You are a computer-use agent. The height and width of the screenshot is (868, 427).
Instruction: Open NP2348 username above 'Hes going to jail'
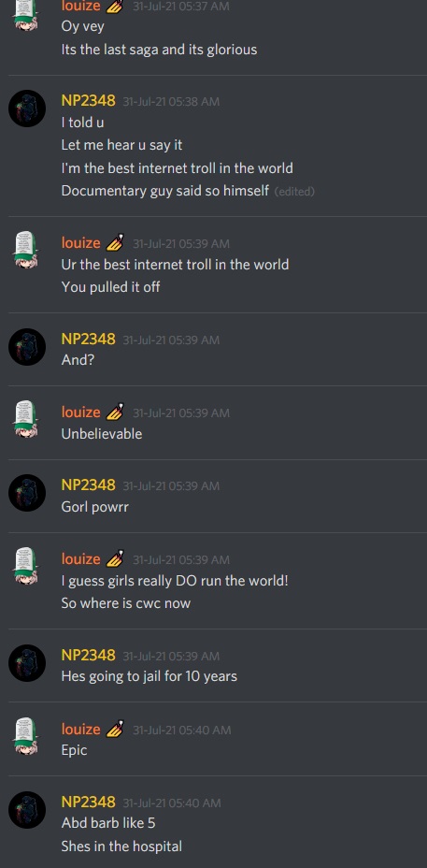tap(89, 656)
